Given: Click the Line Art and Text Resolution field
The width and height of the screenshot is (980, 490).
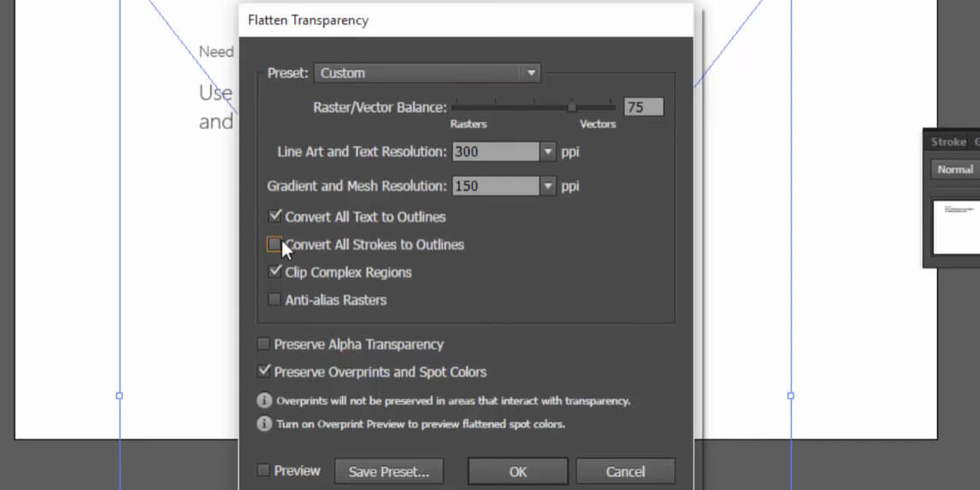Looking at the screenshot, I should (x=496, y=151).
